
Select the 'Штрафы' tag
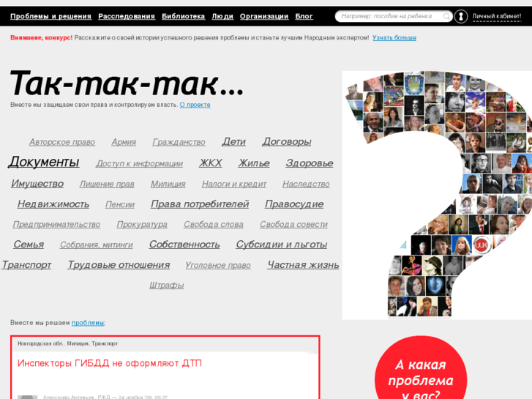167,286
